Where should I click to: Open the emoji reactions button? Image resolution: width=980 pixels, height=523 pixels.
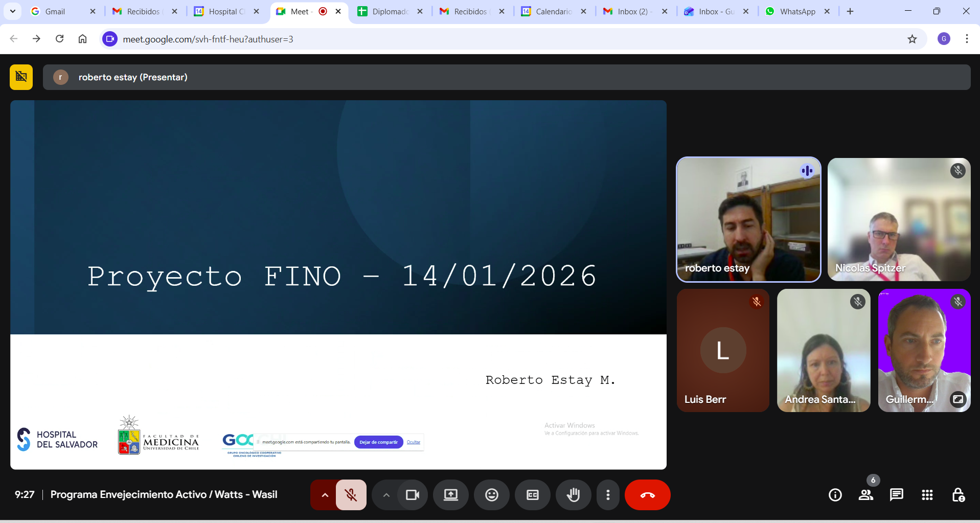coord(492,495)
